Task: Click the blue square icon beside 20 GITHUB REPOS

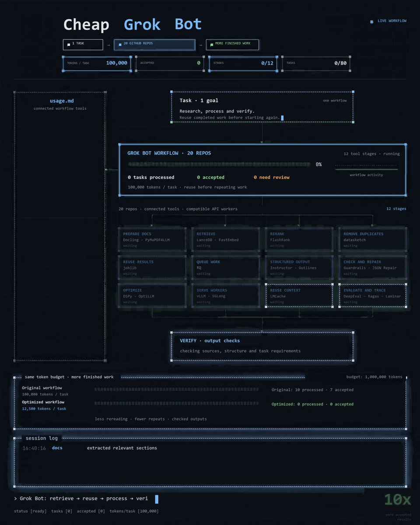Action: click(x=119, y=45)
